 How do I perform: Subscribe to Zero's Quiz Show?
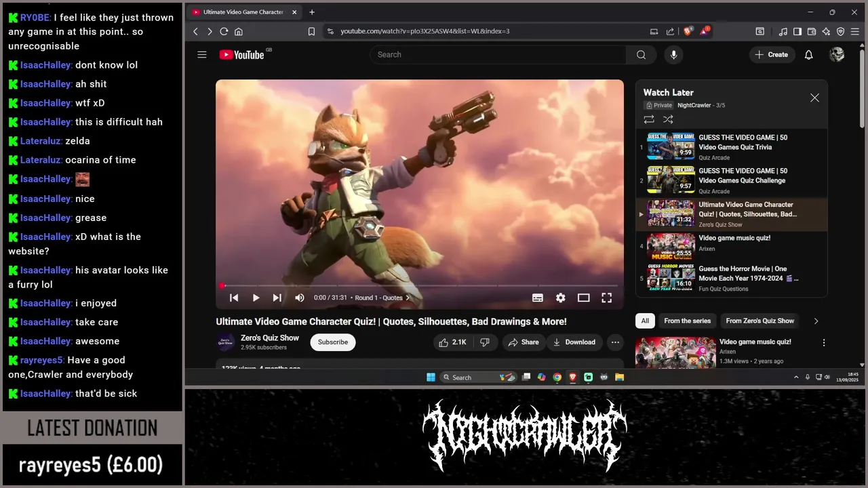click(x=333, y=342)
